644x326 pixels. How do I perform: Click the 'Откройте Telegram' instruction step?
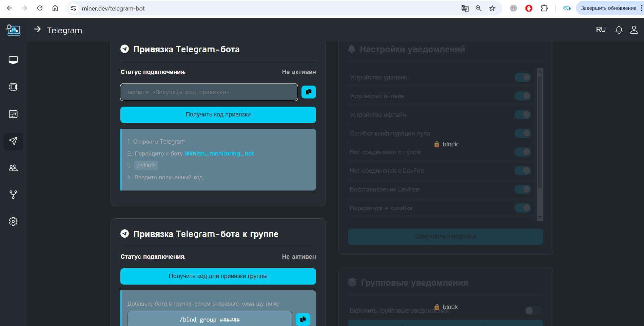(159, 142)
